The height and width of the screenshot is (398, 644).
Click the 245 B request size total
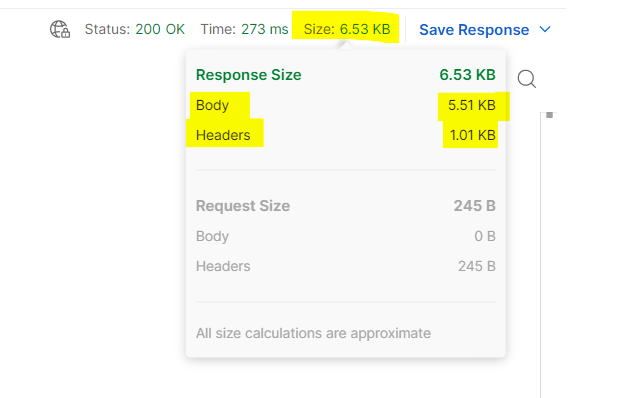coord(474,206)
